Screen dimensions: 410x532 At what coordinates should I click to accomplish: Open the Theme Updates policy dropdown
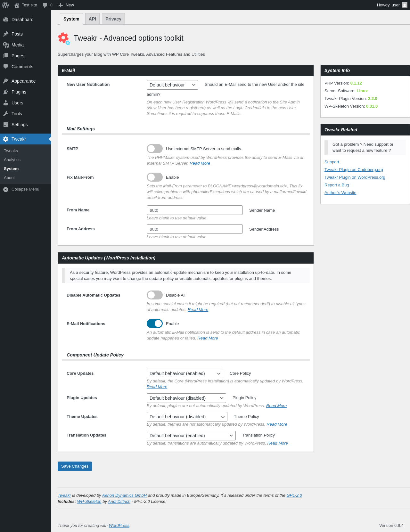[187, 417]
